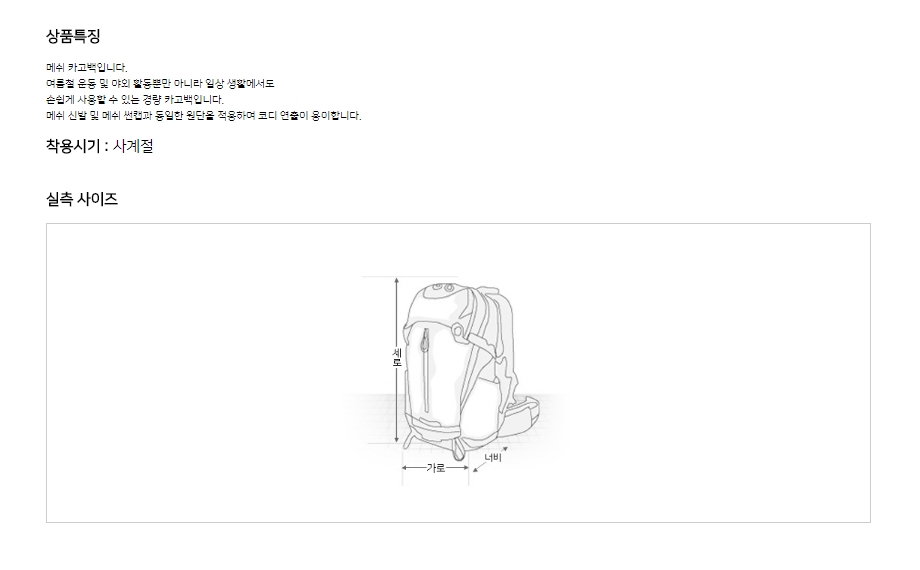Click the diagonal arrow below the 너비 label
920x570 pixels.
pyautogui.click(x=479, y=468)
